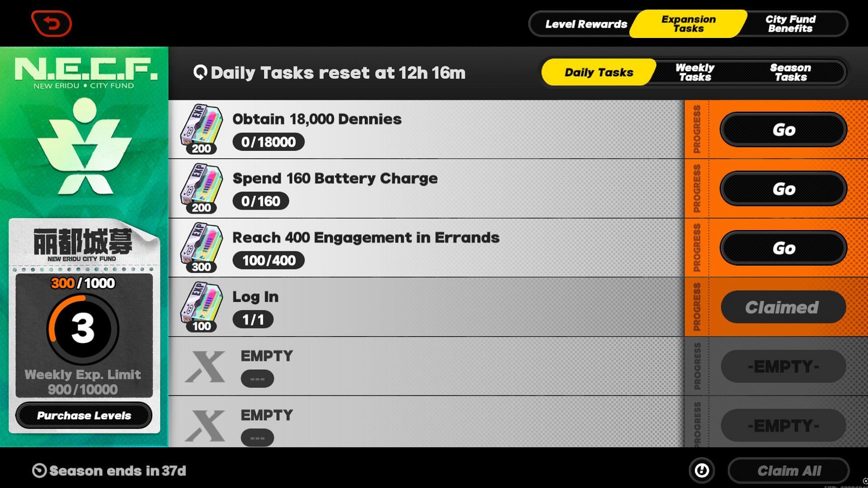The height and width of the screenshot is (488, 868).
Task: Click Claim All button at bottom right
Action: (x=788, y=470)
